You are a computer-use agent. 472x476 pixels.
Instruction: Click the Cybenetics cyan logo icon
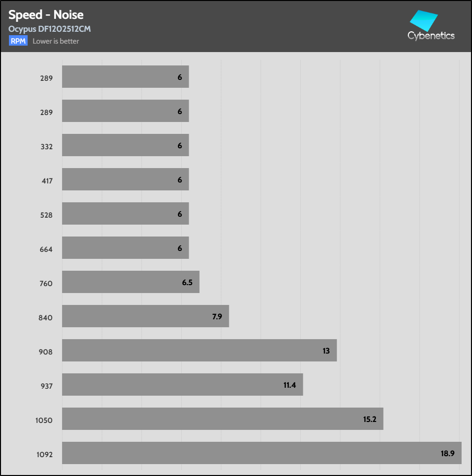click(423, 21)
